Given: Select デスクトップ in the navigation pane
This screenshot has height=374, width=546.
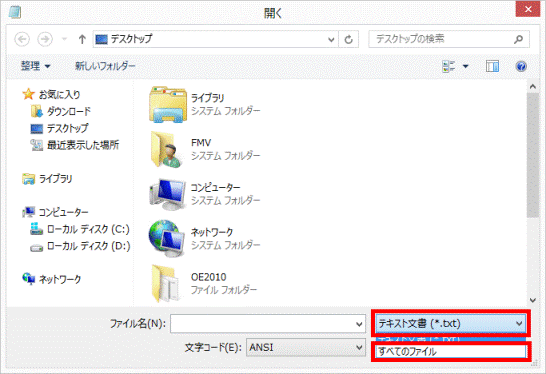Looking at the screenshot, I should click(x=68, y=128).
